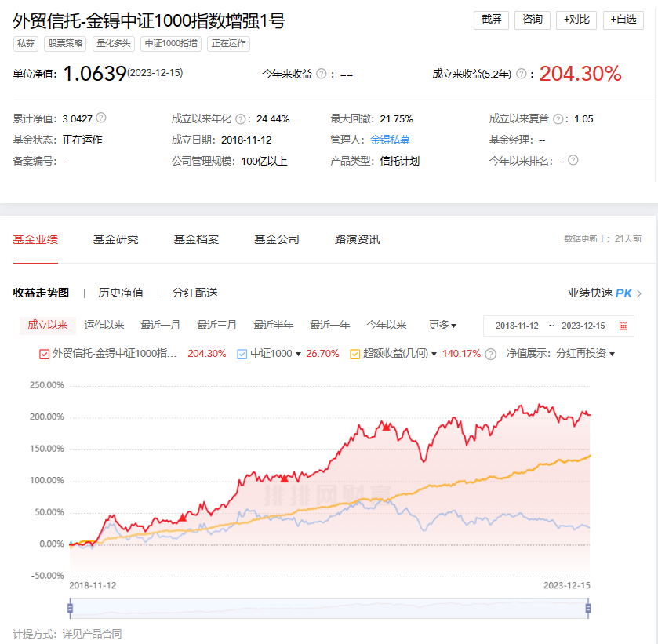
Task: Select the 运作以来 range
Action: [x=104, y=325]
